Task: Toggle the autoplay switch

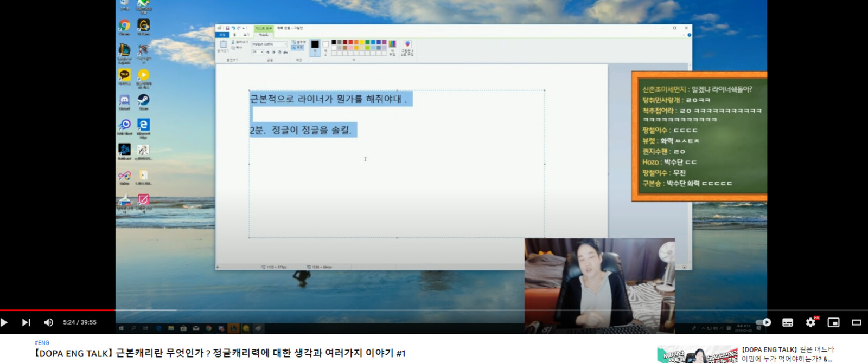Action: [x=763, y=322]
